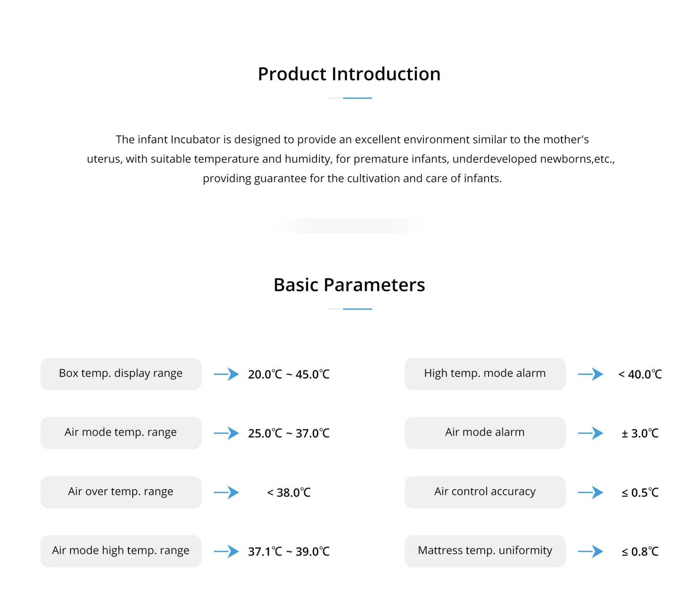Image resolution: width=700 pixels, height=601 pixels.
Task: Click the arrow beside Air mode high temp. range
Action: [x=227, y=551]
